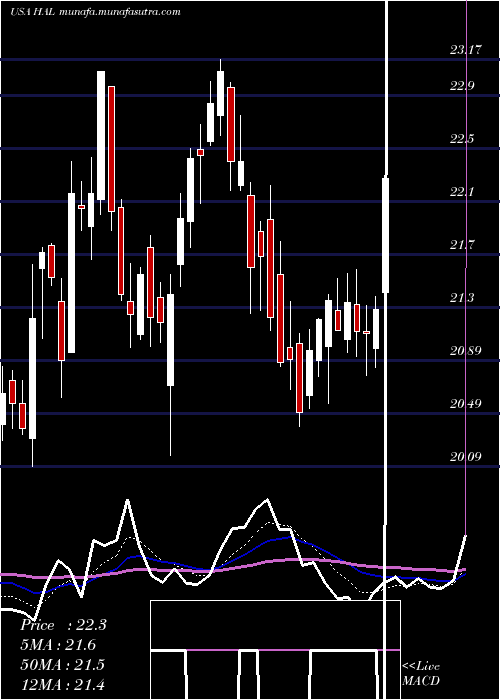The height and width of the screenshot is (700, 500).
Task: Click the vertical magenta line at the right edge
Action: click(467, 268)
